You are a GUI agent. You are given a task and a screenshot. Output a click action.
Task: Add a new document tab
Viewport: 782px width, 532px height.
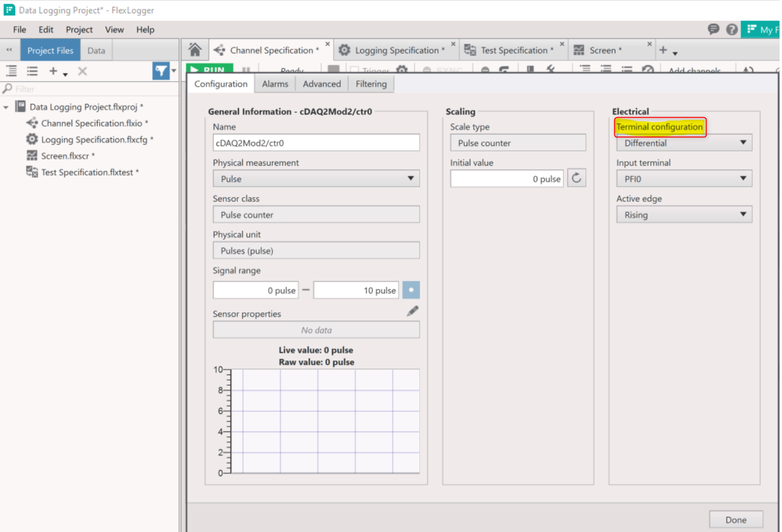point(663,50)
